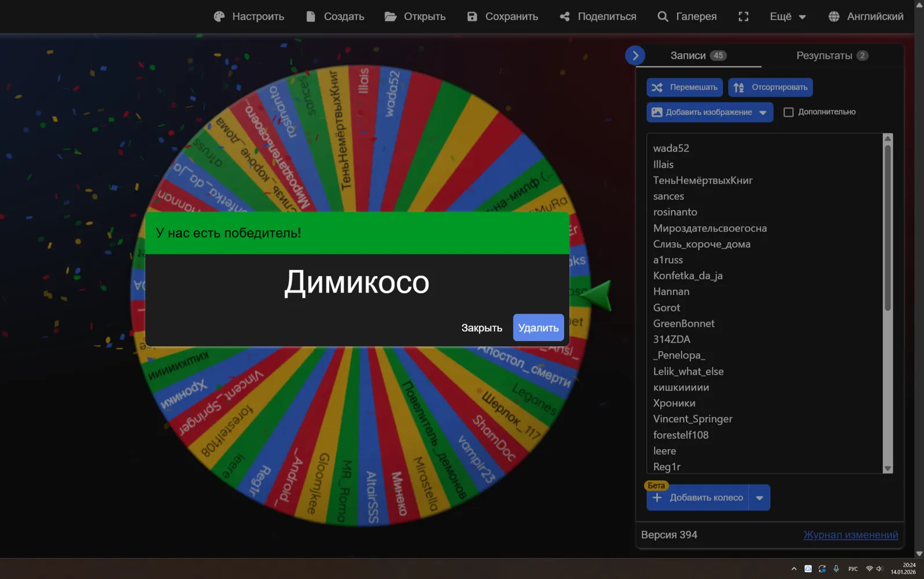The image size is (924, 579).
Task: Close the winner dialog with Закрыть
Action: coord(481,328)
